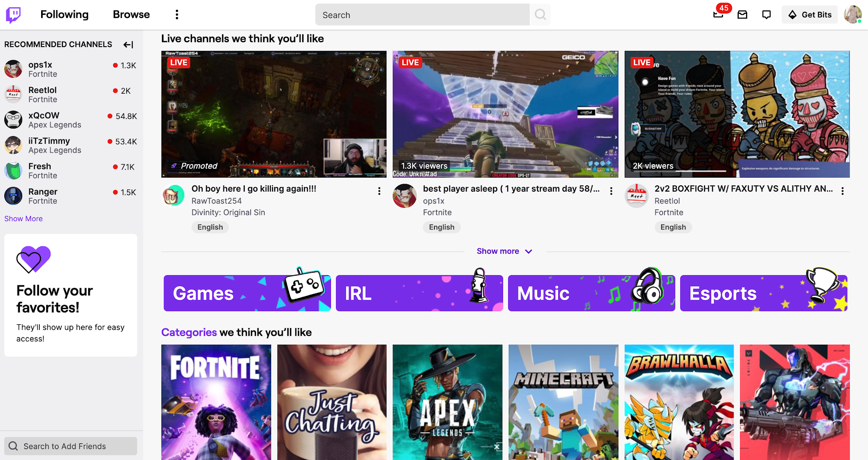Click the Get Bits button
Screen dimensions: 868x460
tap(810, 15)
